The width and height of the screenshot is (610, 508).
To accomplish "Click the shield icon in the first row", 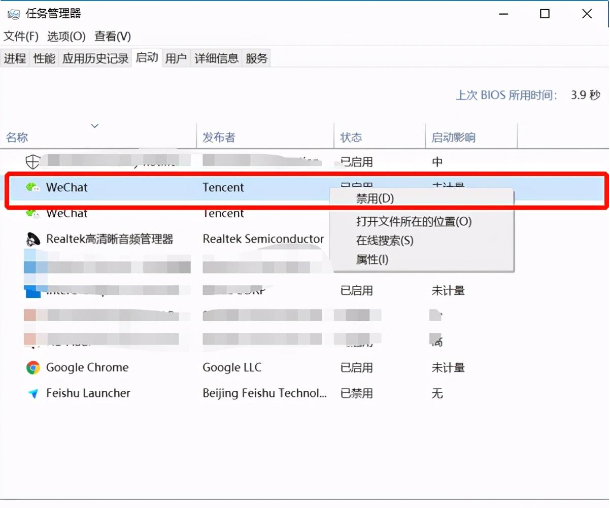I will 33,162.
